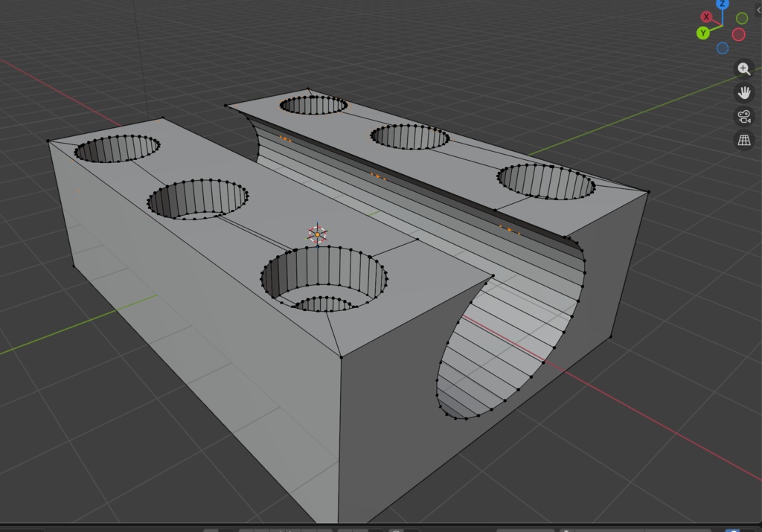Screen dimensions: 762x532
Task: Click the 3D cursor on the mesh
Action: tap(317, 234)
